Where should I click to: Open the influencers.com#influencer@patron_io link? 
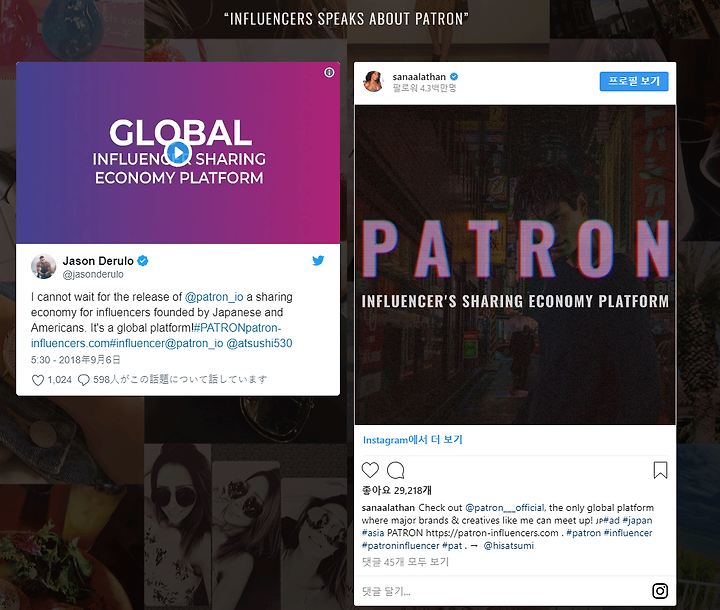(127, 343)
